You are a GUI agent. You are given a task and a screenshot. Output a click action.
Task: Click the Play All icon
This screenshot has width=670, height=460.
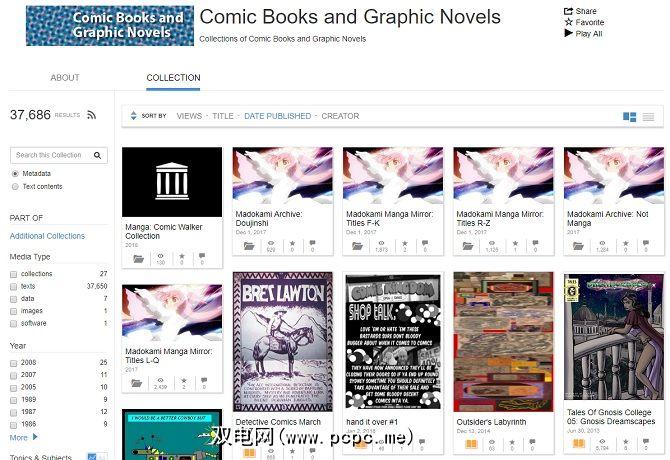[568, 33]
